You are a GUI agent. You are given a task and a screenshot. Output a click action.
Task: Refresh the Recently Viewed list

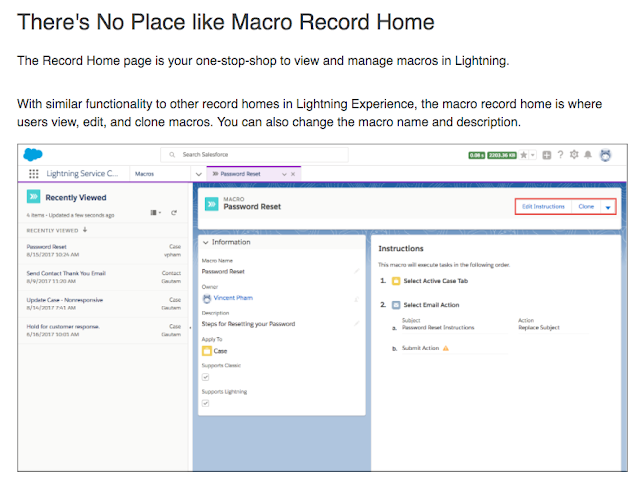(x=174, y=213)
